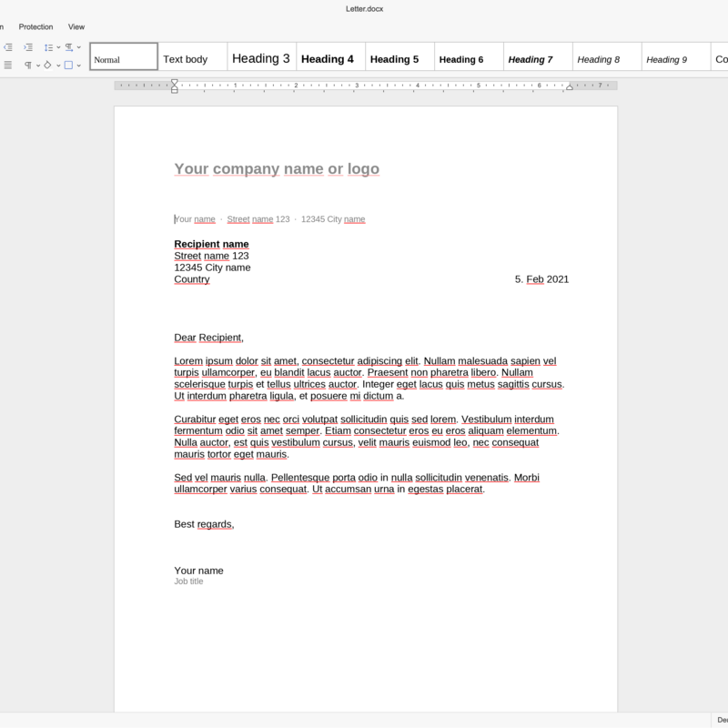Screen dimensions: 728x728
Task: Click the 'Job title' placeholder text
Action: 188,581
